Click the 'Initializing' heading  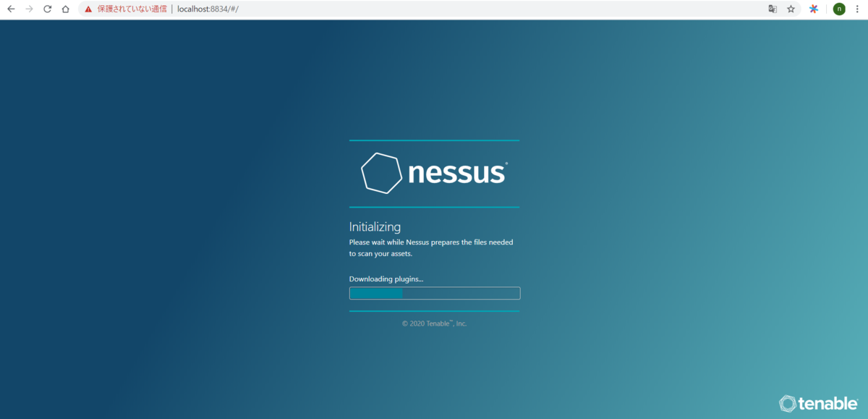pyautogui.click(x=375, y=227)
